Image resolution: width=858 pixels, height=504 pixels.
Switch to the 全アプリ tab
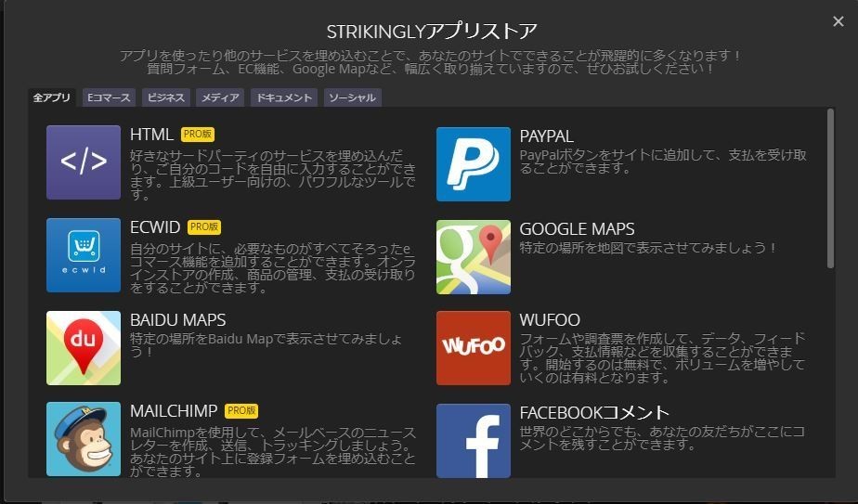[52, 97]
